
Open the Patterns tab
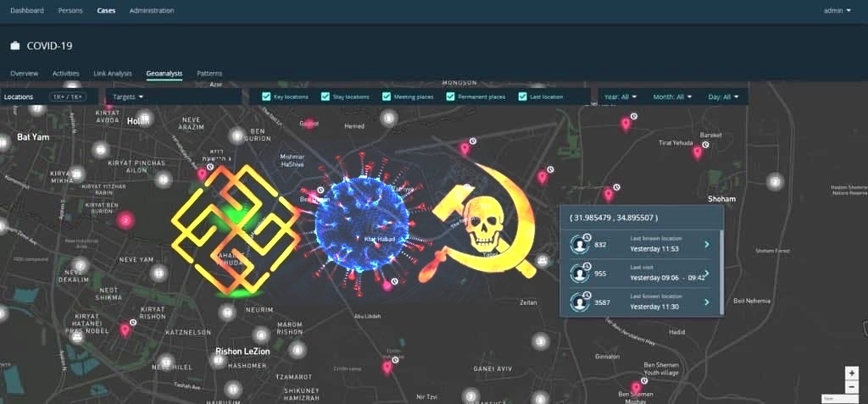pos(209,73)
